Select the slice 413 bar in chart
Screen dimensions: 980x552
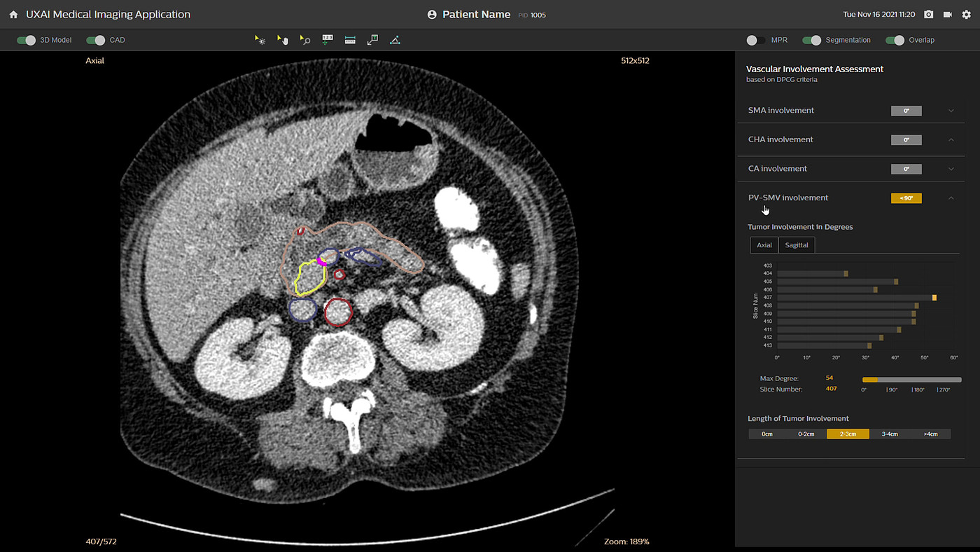pyautogui.click(x=825, y=345)
